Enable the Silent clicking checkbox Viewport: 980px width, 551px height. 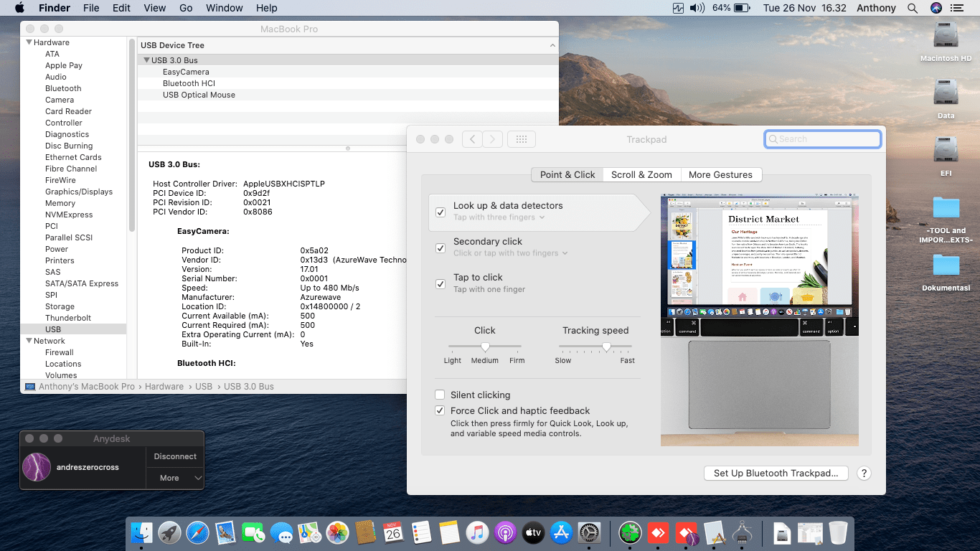pyautogui.click(x=440, y=395)
